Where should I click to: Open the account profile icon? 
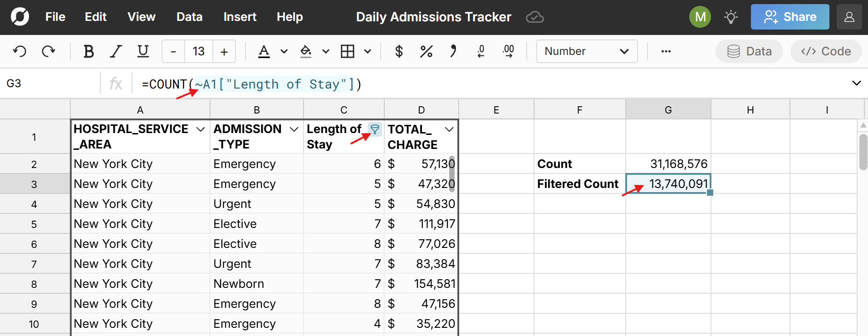(x=849, y=17)
